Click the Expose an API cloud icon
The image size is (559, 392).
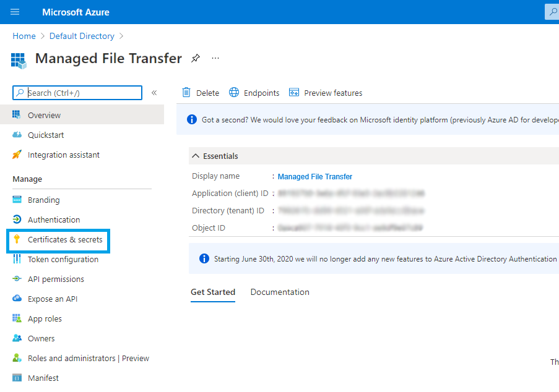point(17,299)
